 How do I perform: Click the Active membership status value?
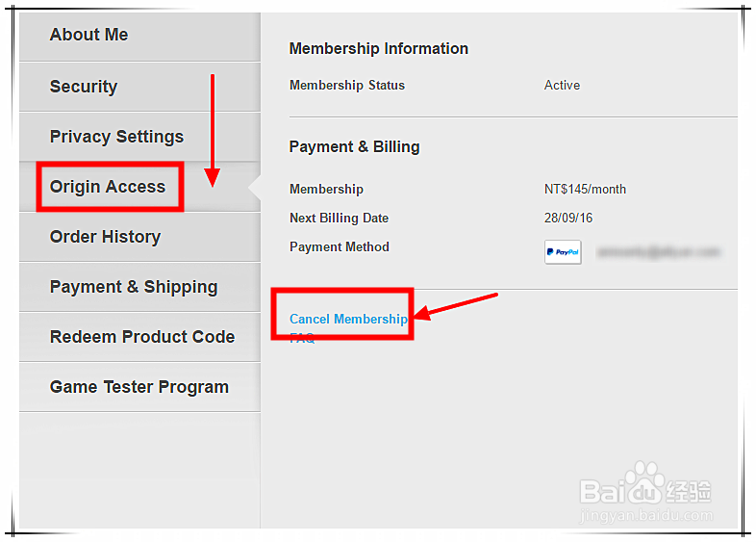pyautogui.click(x=562, y=85)
